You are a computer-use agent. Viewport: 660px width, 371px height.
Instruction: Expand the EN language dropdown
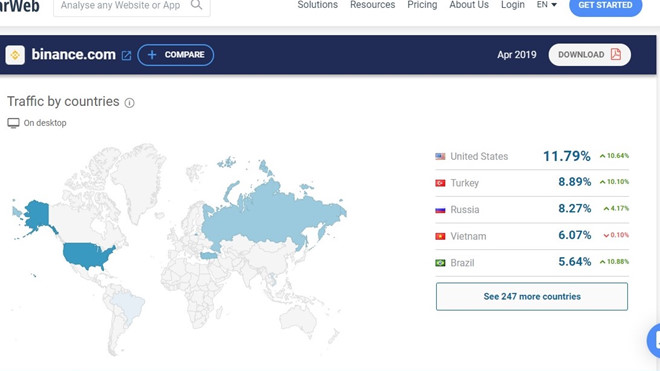[x=547, y=5]
